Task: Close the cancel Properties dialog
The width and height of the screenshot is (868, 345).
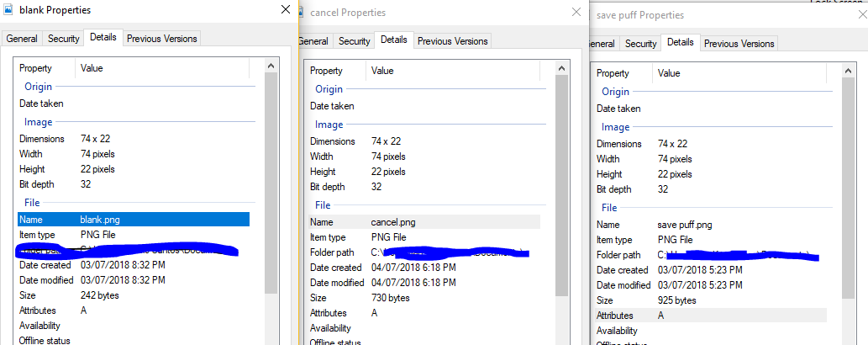Action: [576, 13]
